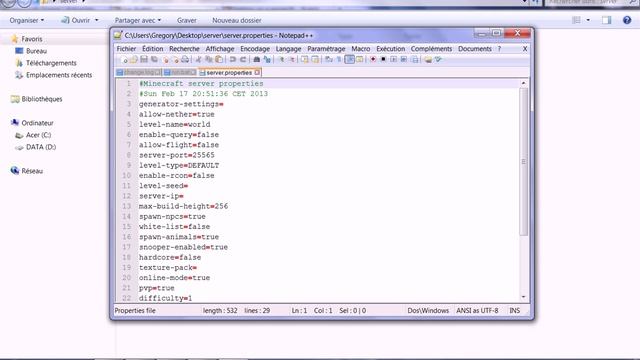This screenshot has height=360, width=640.
Task: Toggle the highlighted Indent Guide toolbar icon
Action: [x=349, y=60]
